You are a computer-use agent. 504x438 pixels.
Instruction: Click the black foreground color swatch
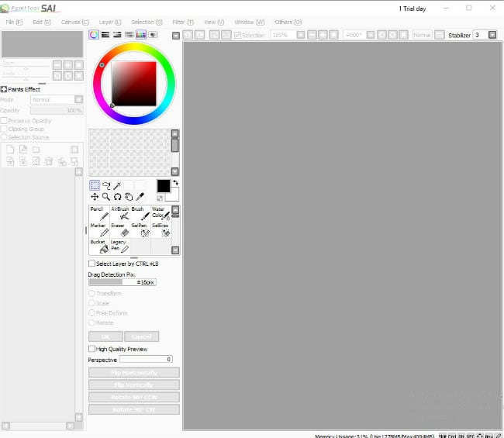[163, 186]
